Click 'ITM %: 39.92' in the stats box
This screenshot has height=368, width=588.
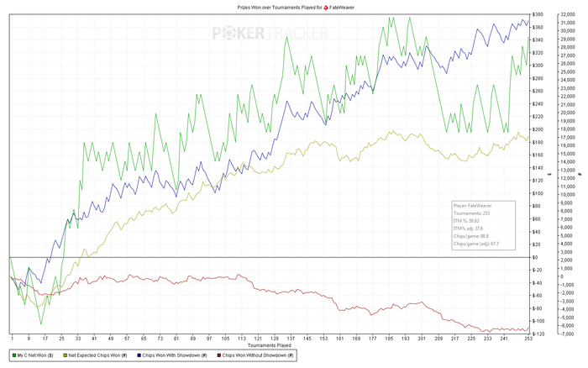point(466,221)
